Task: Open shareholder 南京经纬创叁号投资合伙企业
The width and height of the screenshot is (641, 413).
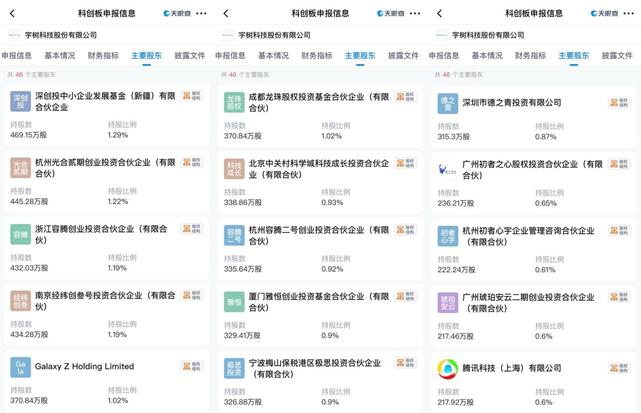Action: (105, 301)
